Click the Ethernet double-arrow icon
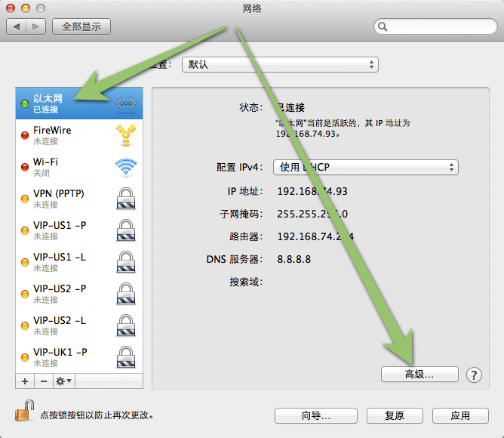 tap(126, 103)
